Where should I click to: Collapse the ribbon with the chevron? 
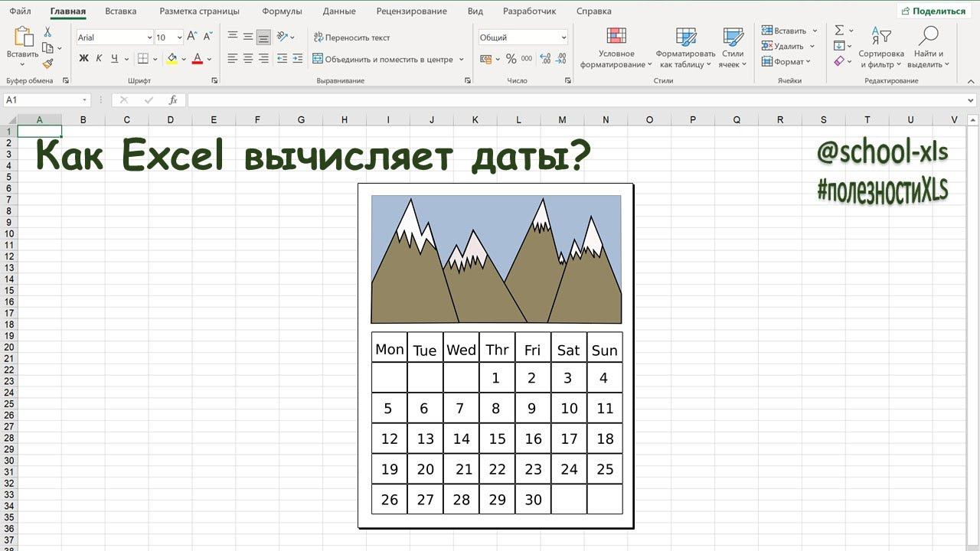point(969,80)
